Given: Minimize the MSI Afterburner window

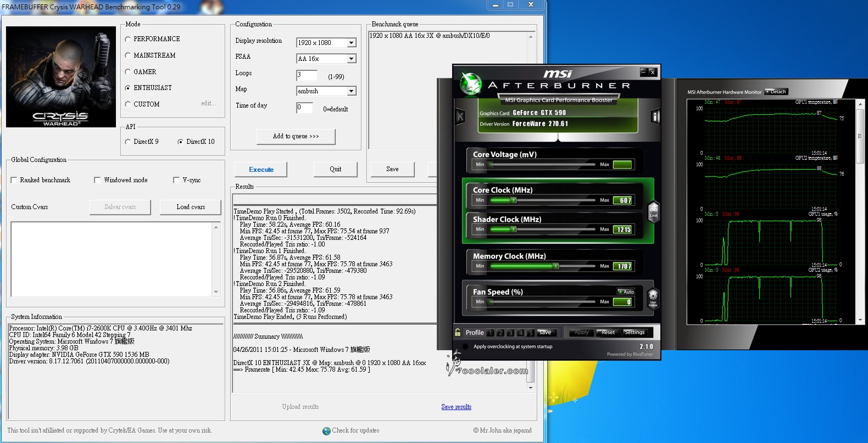Looking at the screenshot, I should (x=643, y=72).
